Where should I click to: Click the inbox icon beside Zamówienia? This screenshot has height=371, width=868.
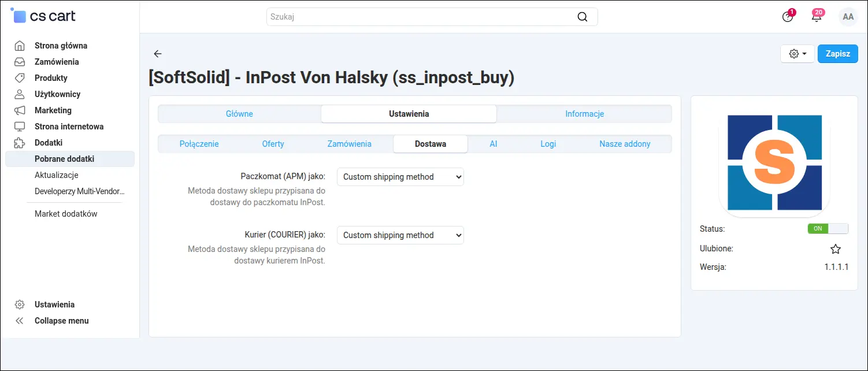(x=20, y=62)
